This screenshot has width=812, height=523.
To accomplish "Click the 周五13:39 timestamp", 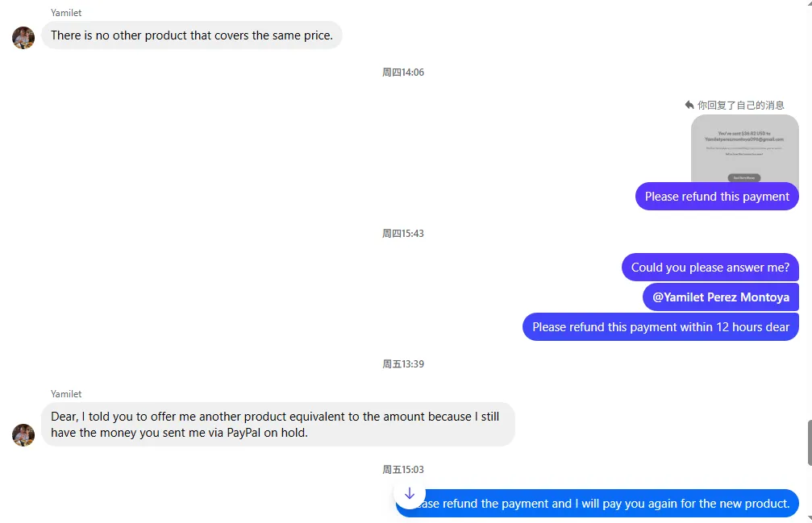I will coord(403,364).
